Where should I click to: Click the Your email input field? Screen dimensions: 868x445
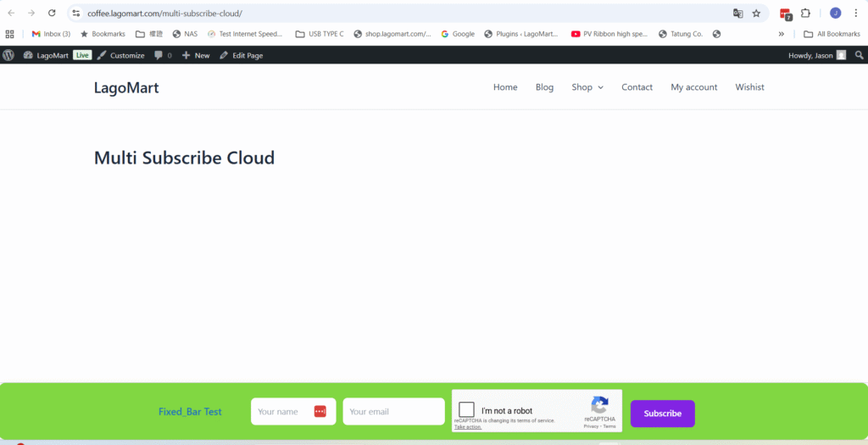(x=393, y=412)
